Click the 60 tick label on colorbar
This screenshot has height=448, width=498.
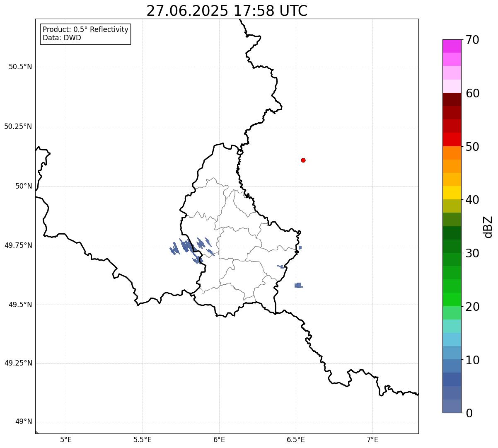[x=472, y=93]
